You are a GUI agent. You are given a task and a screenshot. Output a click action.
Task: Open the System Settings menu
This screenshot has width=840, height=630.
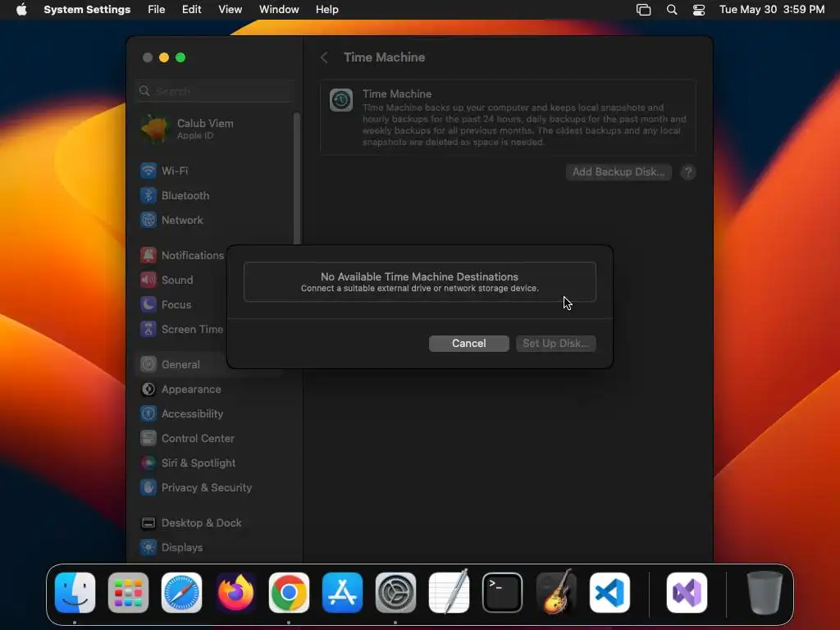(87, 10)
